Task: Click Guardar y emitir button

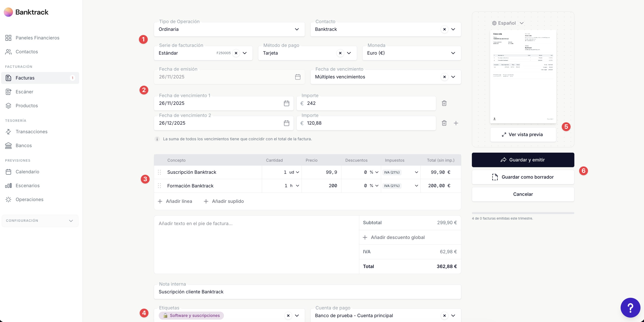Action: 523,160
